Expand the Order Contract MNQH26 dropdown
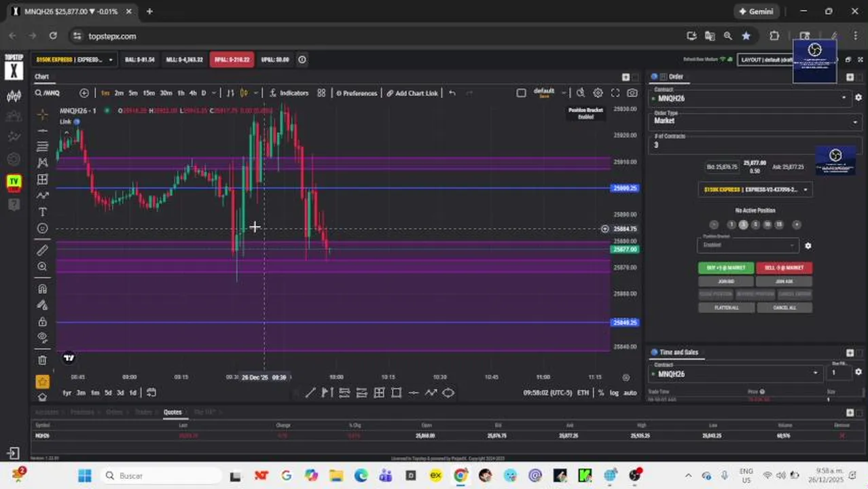Viewport: 868px width, 489px height. 751,98
